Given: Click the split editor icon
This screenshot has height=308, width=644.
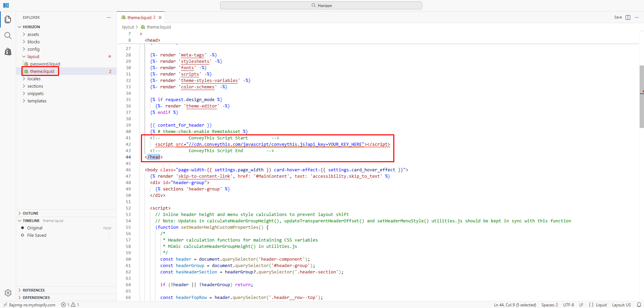Looking at the screenshot, I should (628, 17).
